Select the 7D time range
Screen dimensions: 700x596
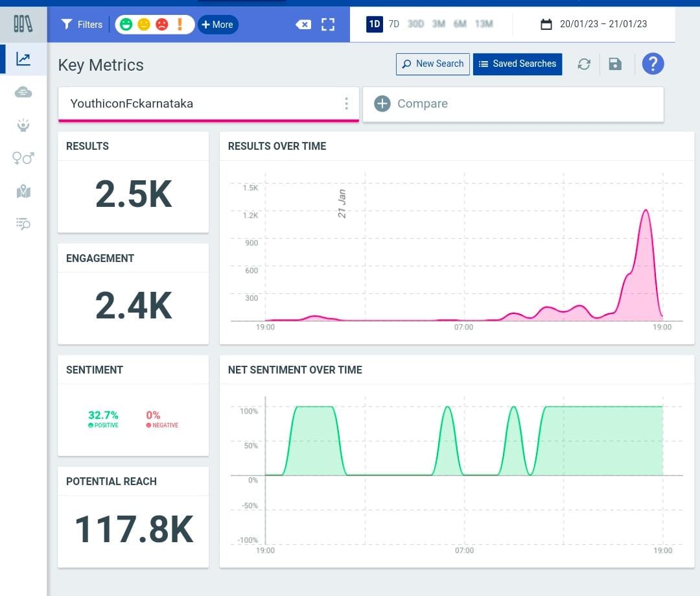[394, 24]
